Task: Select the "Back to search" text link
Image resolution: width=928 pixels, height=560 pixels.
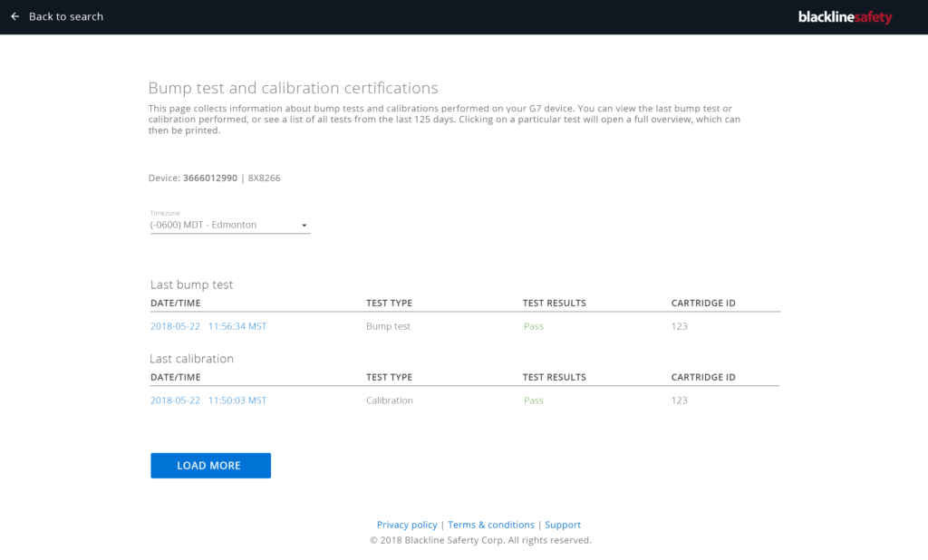Action: tap(66, 16)
